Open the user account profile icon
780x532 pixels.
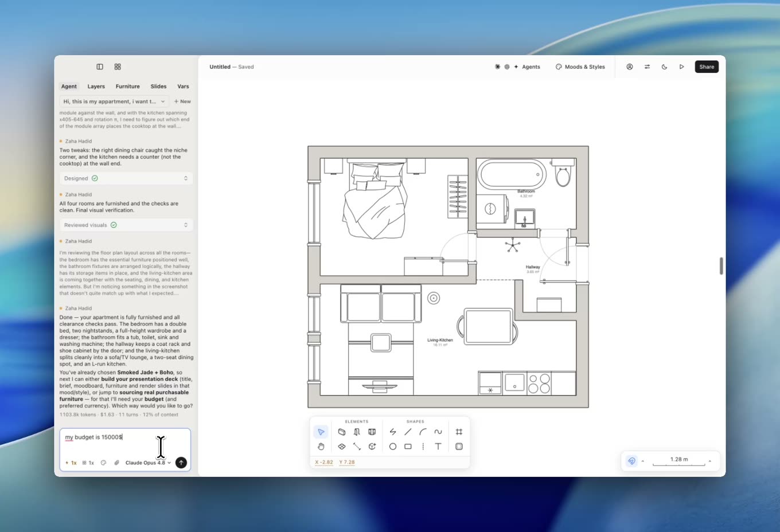point(630,66)
